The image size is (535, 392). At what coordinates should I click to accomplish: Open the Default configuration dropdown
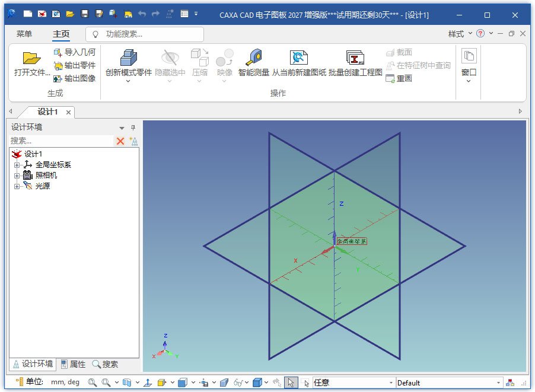point(449,383)
